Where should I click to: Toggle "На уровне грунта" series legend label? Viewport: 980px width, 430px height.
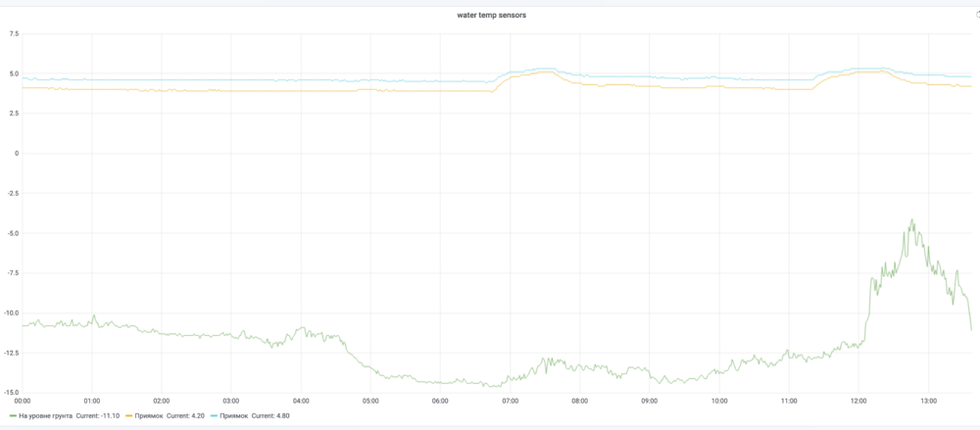45,415
